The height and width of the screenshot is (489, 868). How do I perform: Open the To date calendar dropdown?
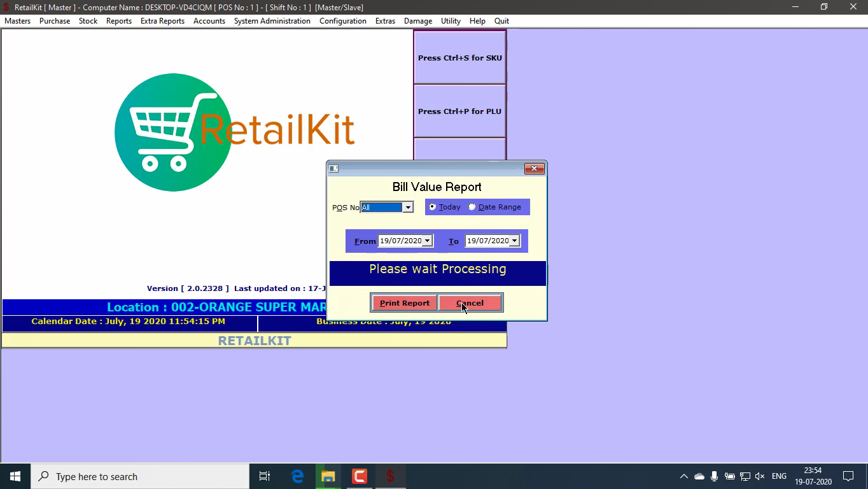point(514,241)
